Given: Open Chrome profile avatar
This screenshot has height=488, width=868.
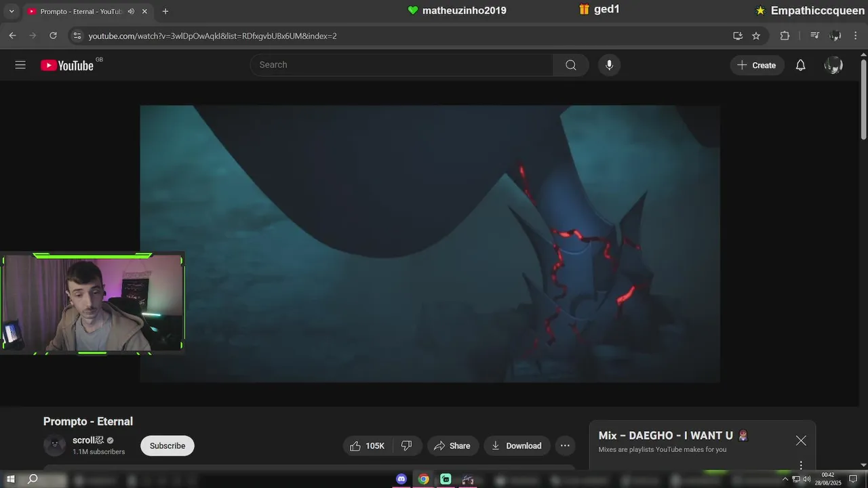Looking at the screenshot, I should coord(835,36).
